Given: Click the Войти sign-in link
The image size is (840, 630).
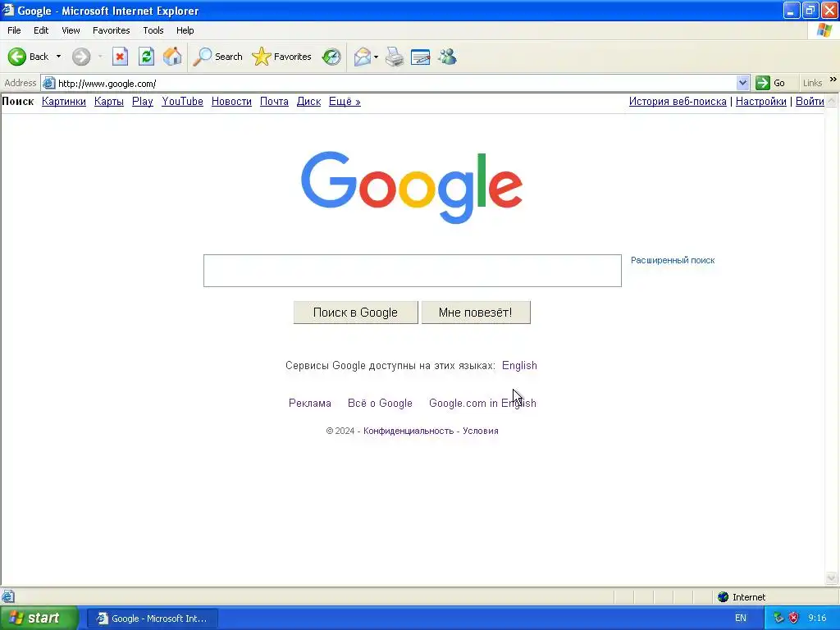Looking at the screenshot, I should coord(810,101).
